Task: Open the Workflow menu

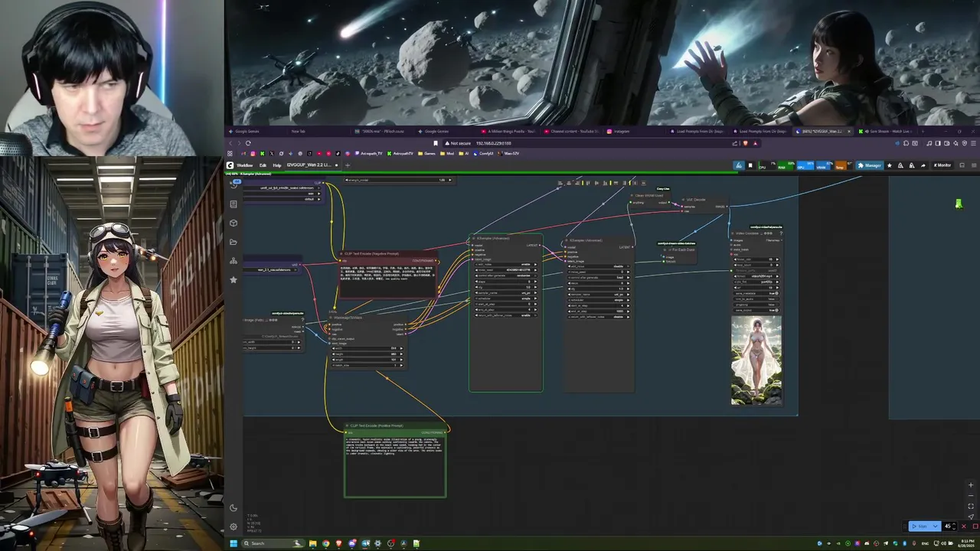Action: [245, 165]
